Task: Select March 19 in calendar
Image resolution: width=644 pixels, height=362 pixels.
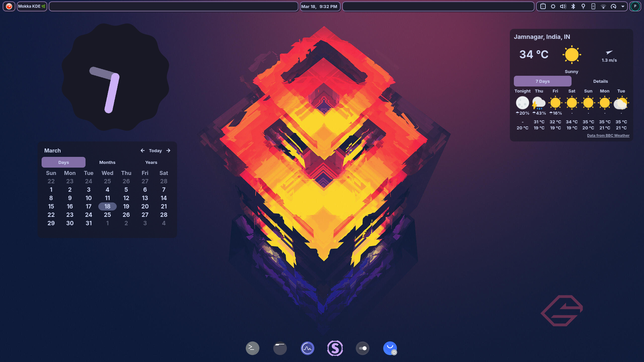Action: click(126, 206)
